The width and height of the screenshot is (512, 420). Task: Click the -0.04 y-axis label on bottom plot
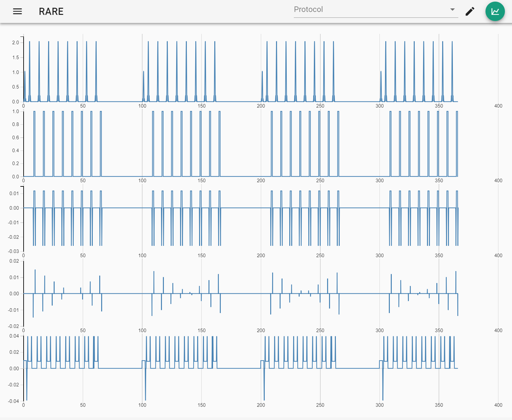[14, 401]
